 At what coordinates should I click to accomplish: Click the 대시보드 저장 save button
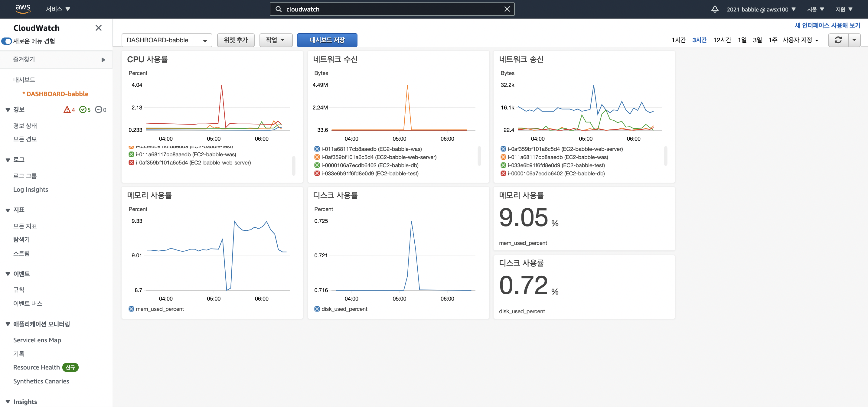click(x=327, y=40)
